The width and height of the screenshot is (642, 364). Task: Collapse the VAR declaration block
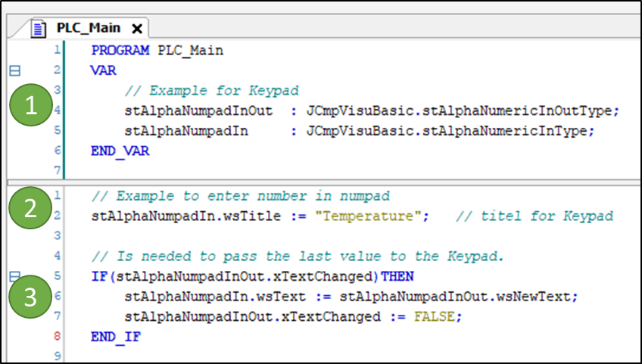(x=13, y=70)
